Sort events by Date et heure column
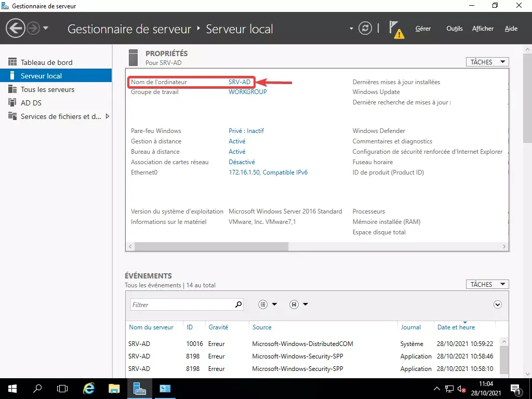The height and width of the screenshot is (399, 532). click(456, 327)
